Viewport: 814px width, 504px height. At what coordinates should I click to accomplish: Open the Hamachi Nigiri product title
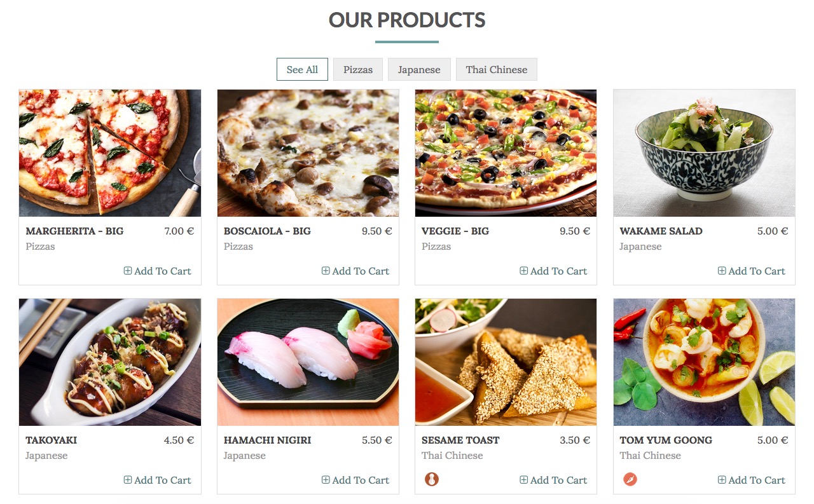267,440
